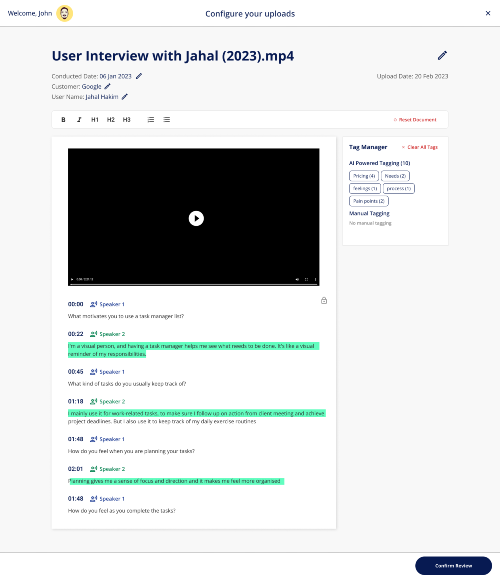Select the Pain points (2) tag
Image resolution: width=500 pixels, height=579 pixels.
coord(369,201)
